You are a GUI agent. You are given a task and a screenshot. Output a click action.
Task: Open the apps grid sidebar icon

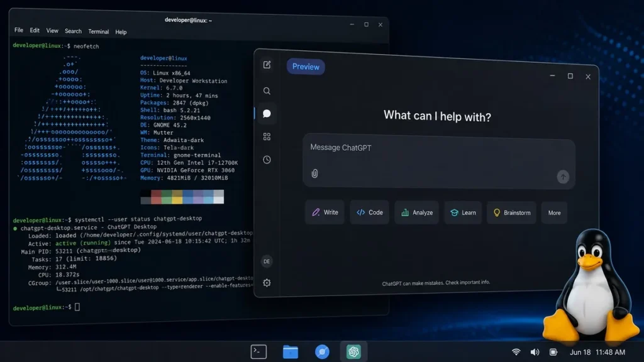[267, 136]
